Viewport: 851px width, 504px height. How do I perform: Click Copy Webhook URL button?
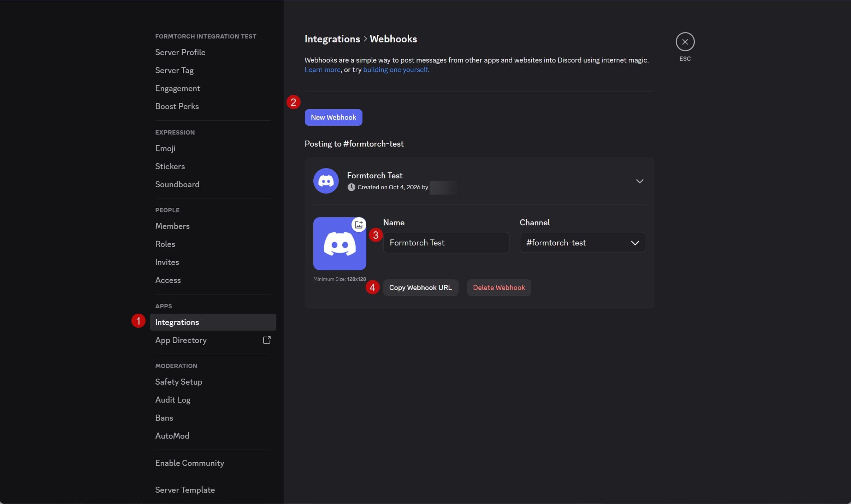pos(420,287)
